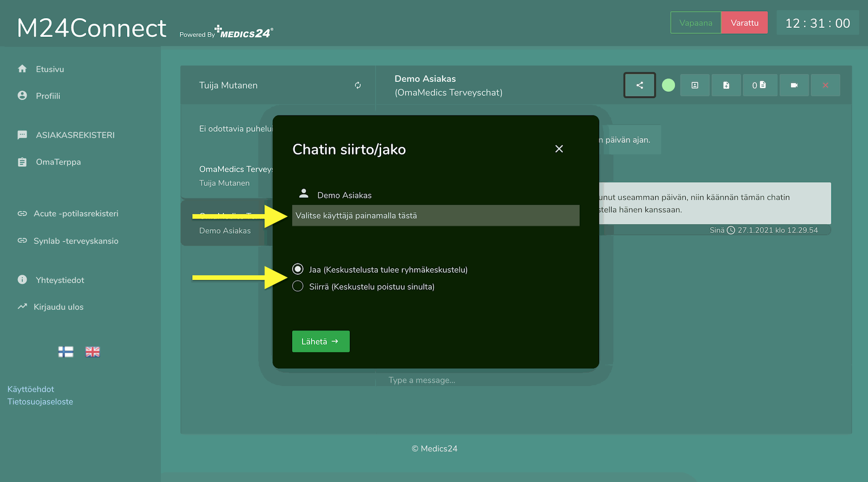Select Kirjaudu ulos to log out
This screenshot has width=868, height=482.
58,307
